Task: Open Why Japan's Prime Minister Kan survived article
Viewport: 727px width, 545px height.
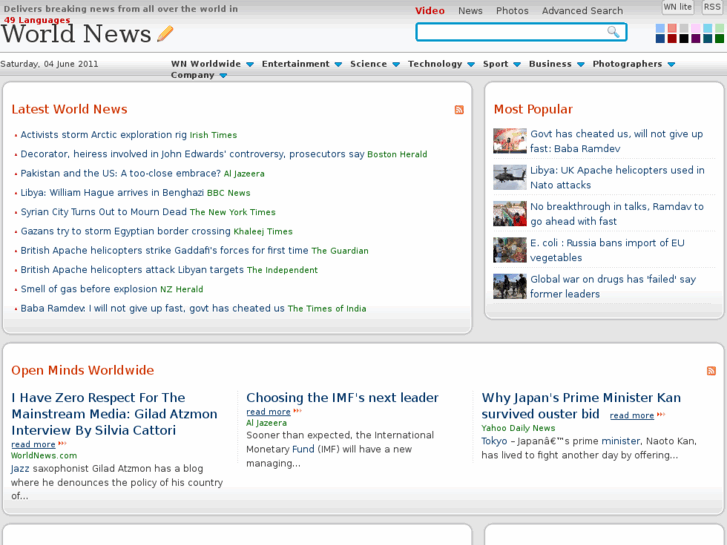Action: pyautogui.click(x=581, y=406)
